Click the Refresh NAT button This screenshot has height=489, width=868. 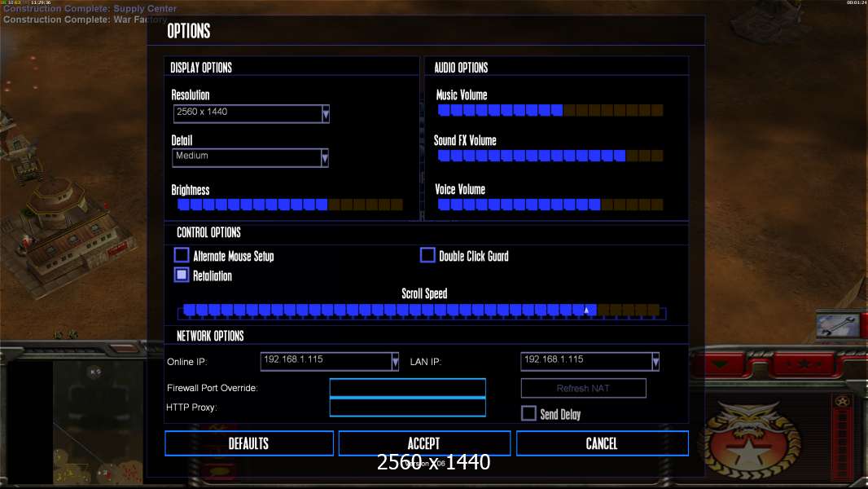584,388
